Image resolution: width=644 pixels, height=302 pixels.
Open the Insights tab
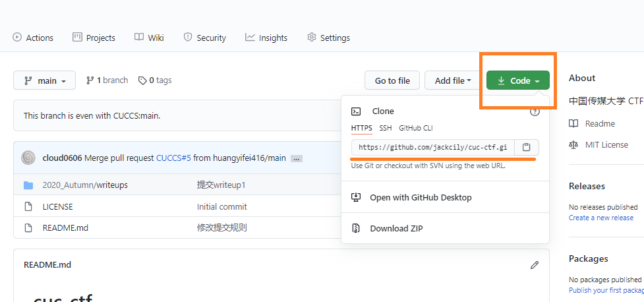coord(266,38)
